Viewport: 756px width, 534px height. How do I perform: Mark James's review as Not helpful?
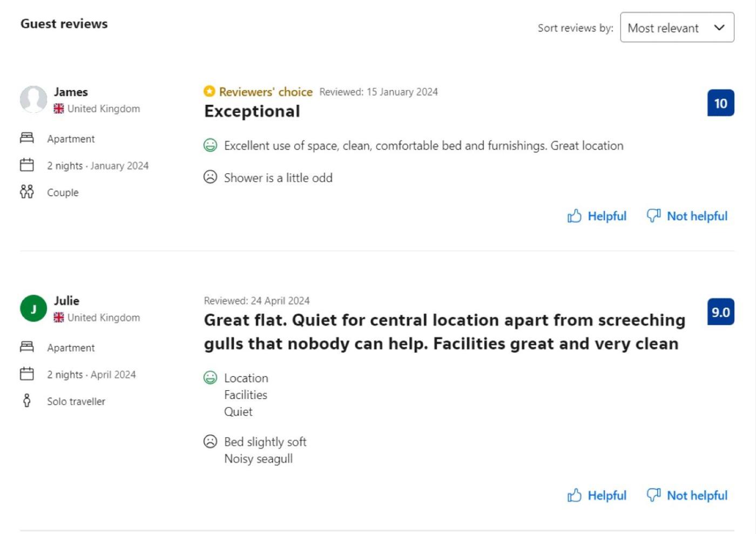tap(687, 216)
